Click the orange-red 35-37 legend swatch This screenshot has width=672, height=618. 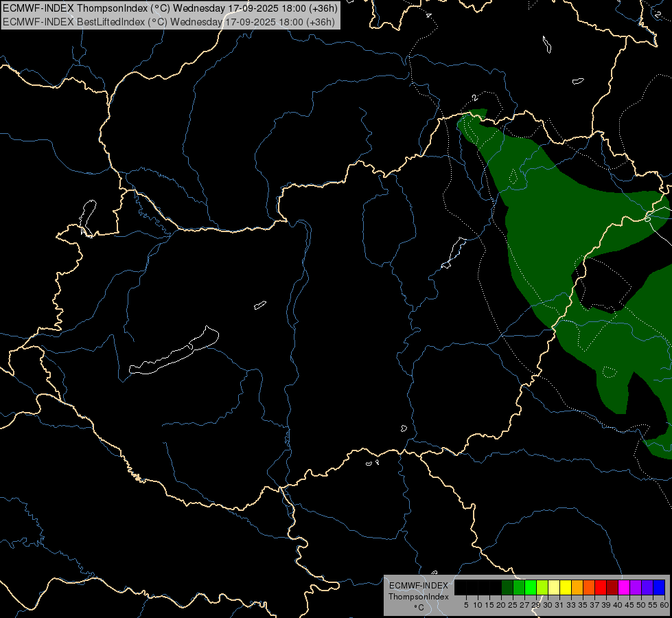(x=589, y=587)
